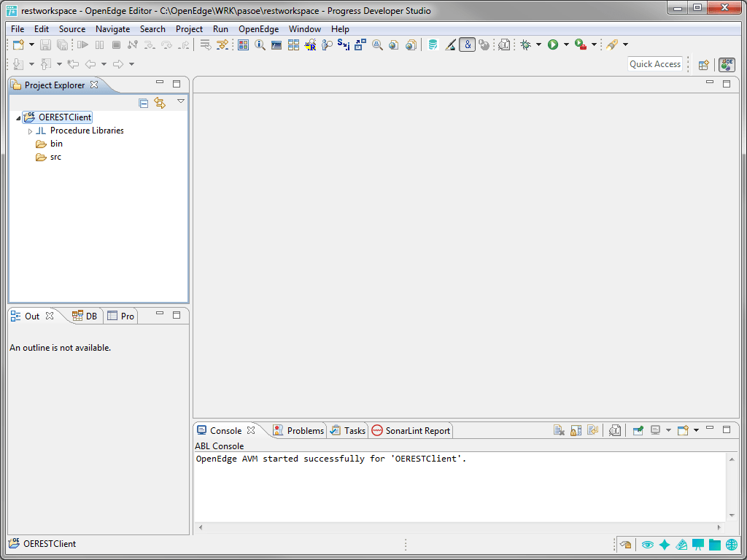Open the Window menu
Viewport: 747px width, 560px height.
305,29
